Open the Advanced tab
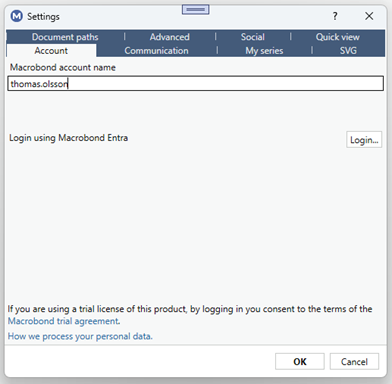This screenshot has width=392, height=384. pos(170,37)
